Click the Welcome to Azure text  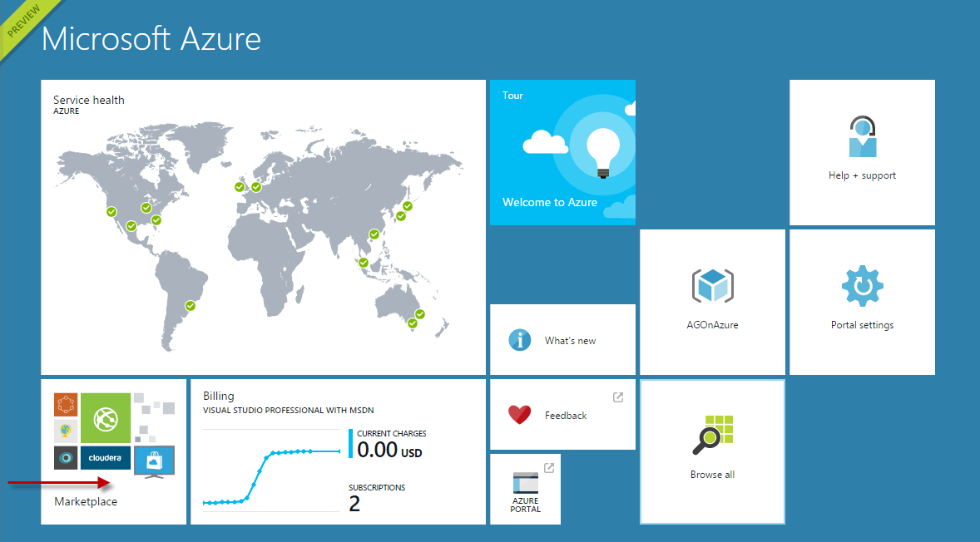(550, 202)
